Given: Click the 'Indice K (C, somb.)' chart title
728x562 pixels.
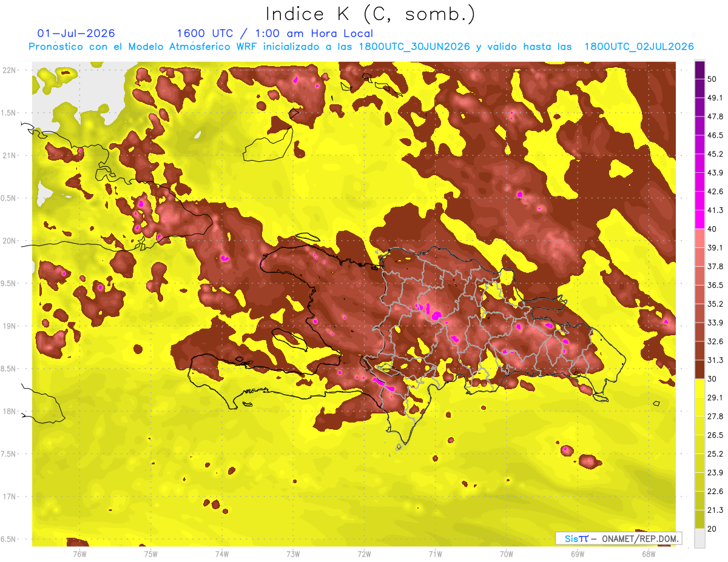Looking at the screenshot, I should [x=370, y=15].
